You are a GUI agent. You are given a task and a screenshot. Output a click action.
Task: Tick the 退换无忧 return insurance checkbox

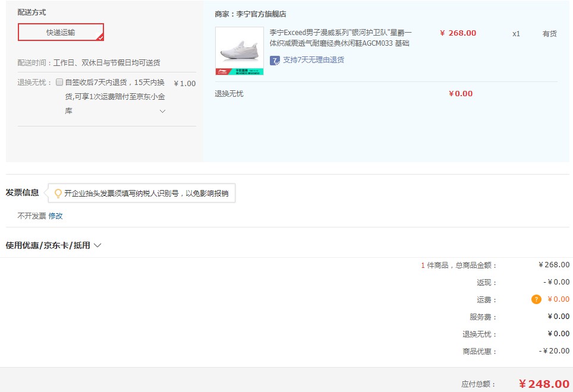coord(59,82)
